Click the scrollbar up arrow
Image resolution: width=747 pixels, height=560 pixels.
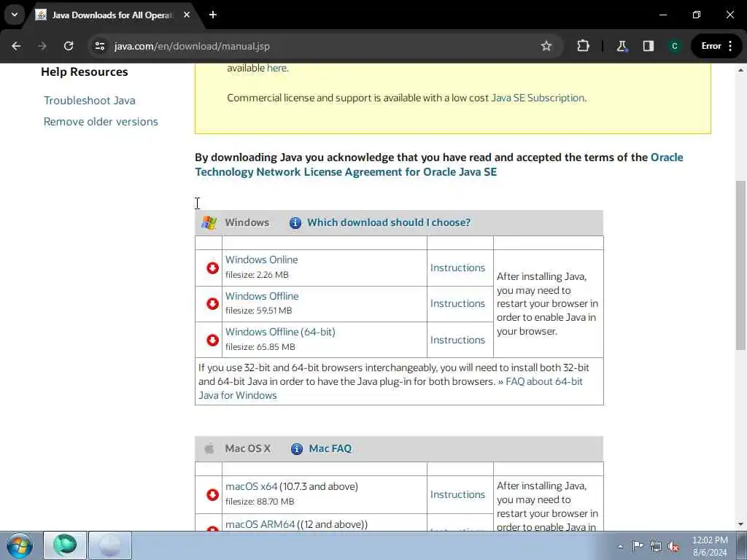(x=740, y=70)
